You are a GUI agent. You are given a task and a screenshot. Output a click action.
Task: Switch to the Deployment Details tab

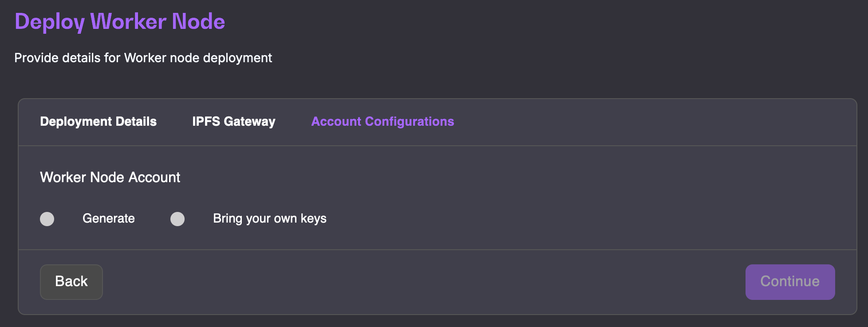pyautogui.click(x=98, y=122)
